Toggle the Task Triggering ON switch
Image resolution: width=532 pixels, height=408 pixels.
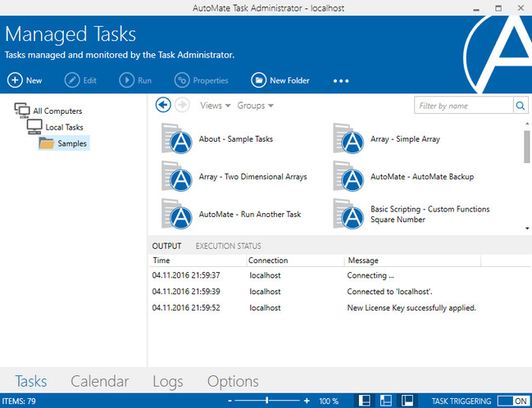(x=512, y=401)
